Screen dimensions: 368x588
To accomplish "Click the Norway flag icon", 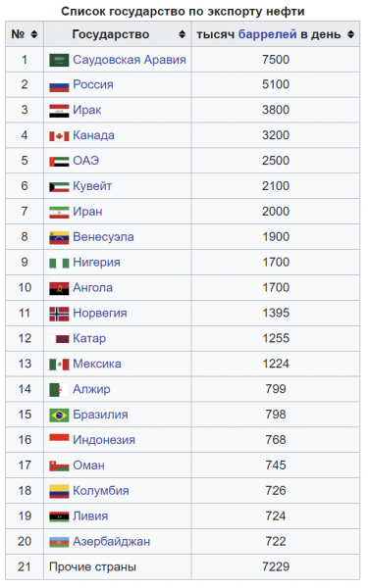I will 59,314.
